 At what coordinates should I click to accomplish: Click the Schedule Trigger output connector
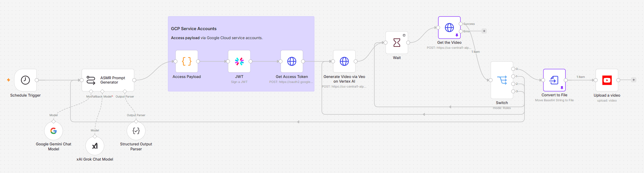click(37, 80)
